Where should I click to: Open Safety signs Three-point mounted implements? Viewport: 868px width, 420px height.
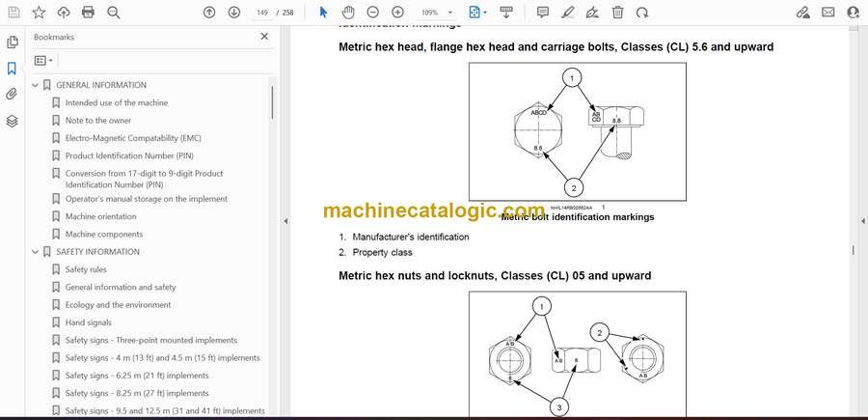pos(151,340)
